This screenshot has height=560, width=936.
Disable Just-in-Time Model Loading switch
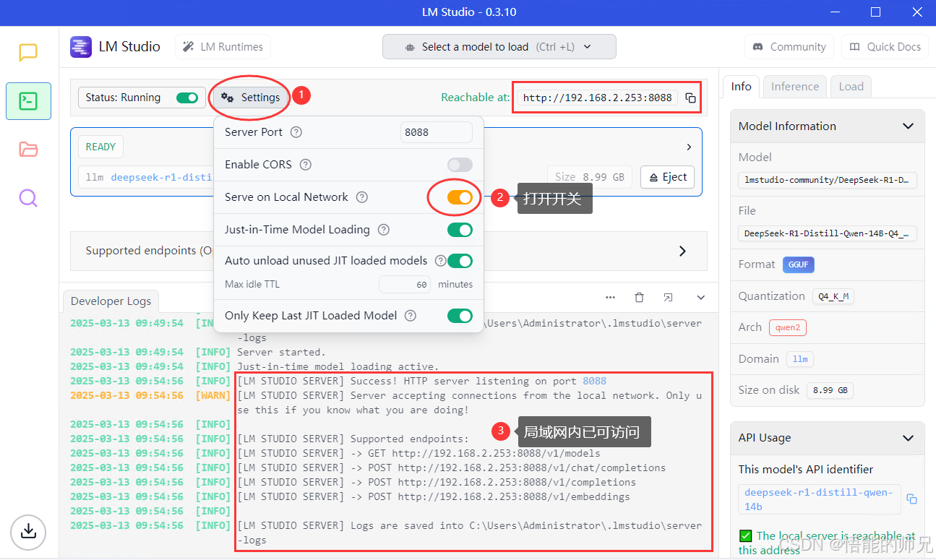tap(460, 230)
